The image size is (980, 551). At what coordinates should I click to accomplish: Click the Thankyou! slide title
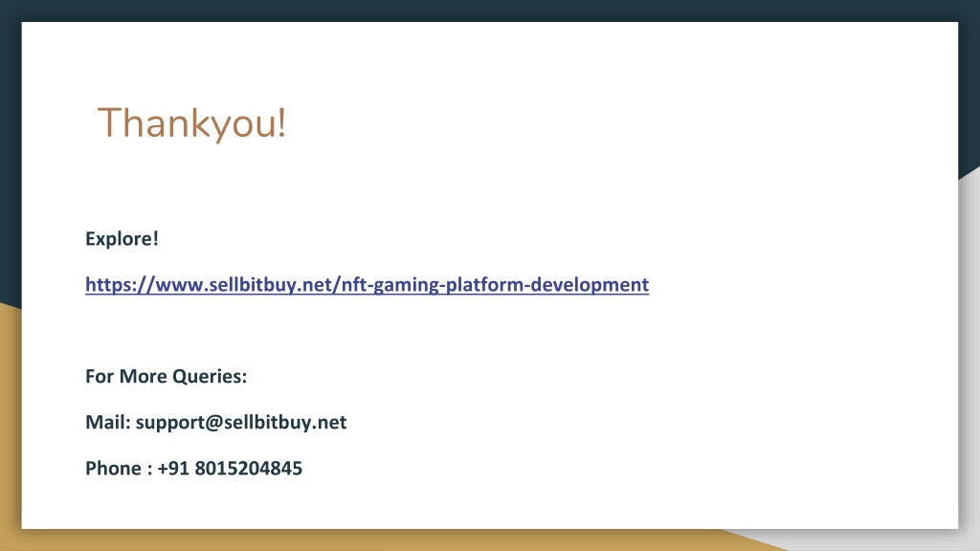click(191, 123)
